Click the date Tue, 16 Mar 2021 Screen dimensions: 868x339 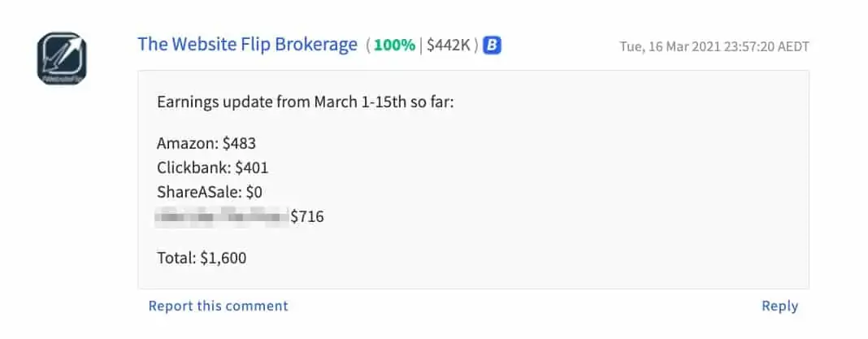669,46
